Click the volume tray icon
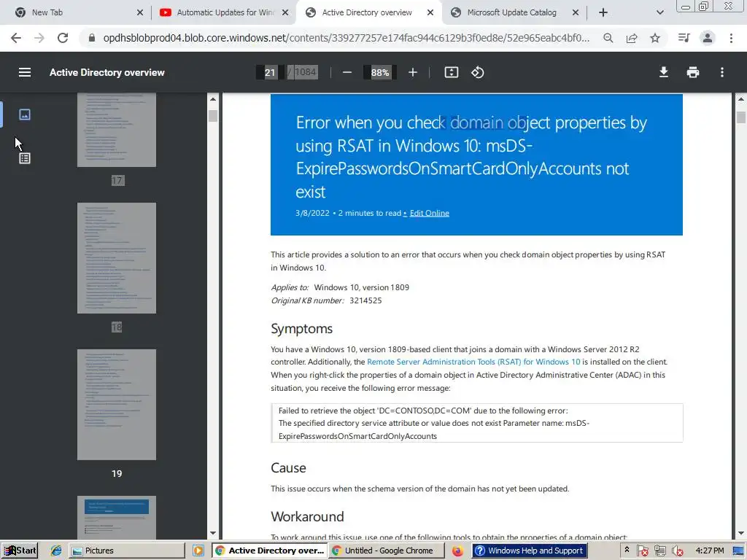The width and height of the screenshot is (747, 560). (x=677, y=551)
